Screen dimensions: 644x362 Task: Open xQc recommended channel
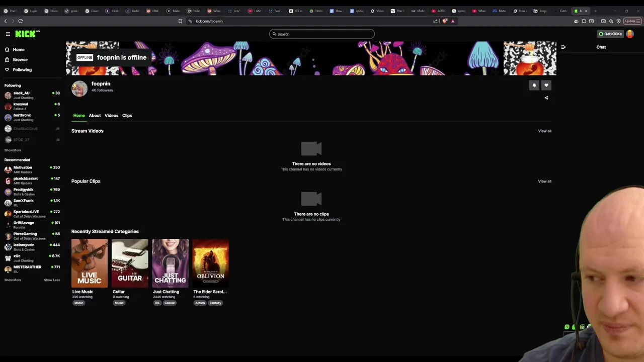pos(32,258)
